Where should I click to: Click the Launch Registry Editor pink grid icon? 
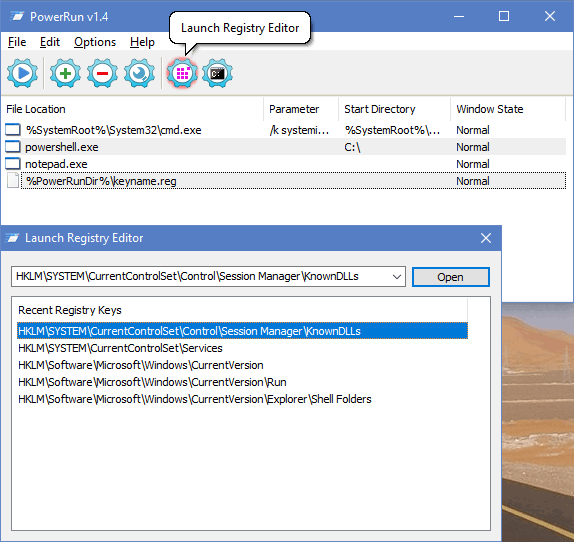182,73
